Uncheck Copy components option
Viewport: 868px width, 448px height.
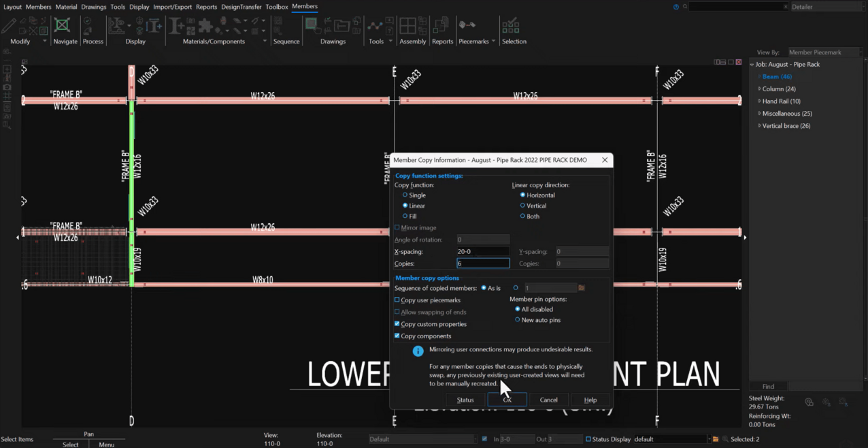point(397,336)
